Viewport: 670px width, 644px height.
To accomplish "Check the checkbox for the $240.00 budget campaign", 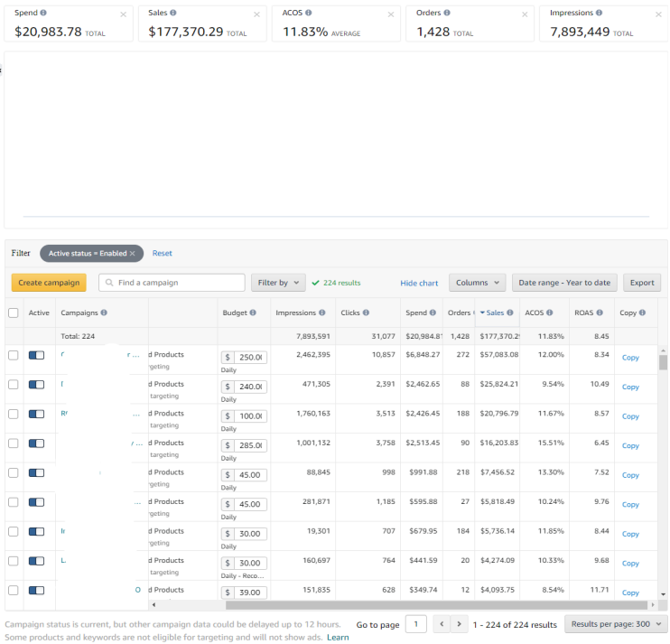I will pos(13,385).
